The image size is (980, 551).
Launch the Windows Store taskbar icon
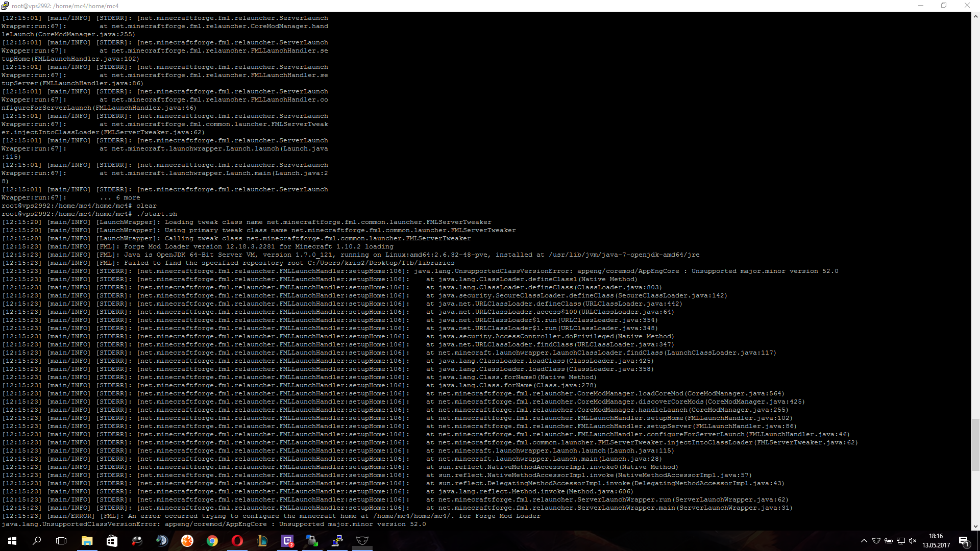[x=112, y=541]
